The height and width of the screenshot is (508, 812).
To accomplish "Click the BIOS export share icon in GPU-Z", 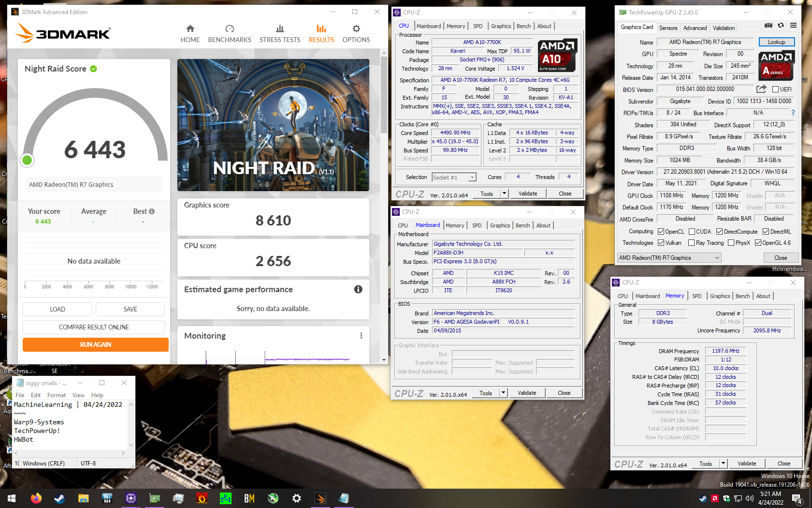I will click(x=761, y=89).
